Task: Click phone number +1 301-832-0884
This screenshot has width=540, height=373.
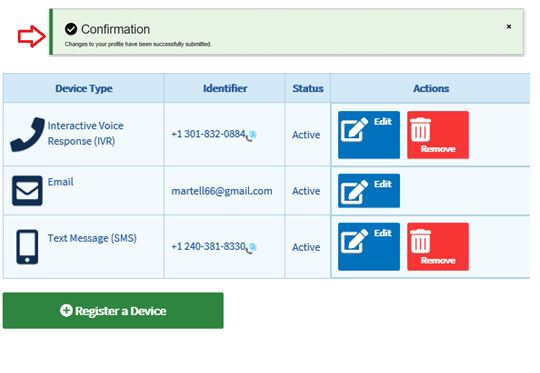Action: [x=208, y=134]
